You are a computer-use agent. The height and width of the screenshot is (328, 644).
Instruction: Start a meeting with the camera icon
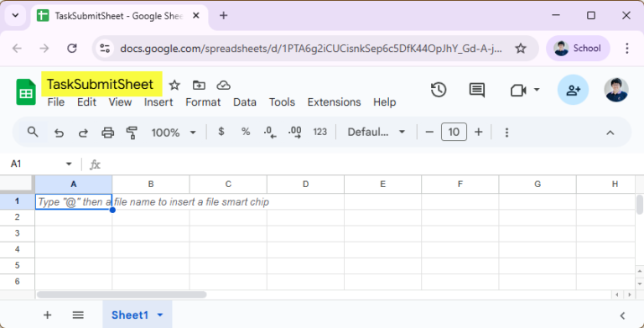(x=518, y=90)
